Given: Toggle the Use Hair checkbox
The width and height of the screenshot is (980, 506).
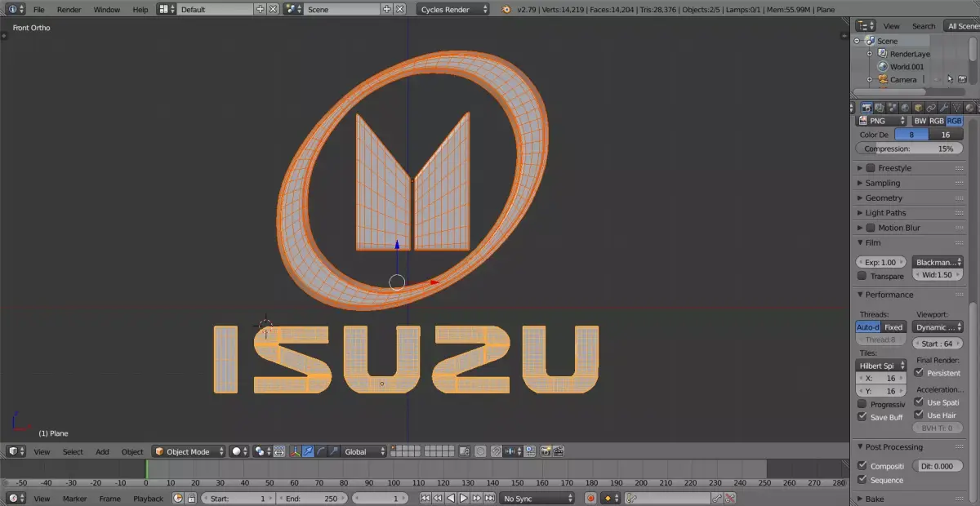Looking at the screenshot, I should click(x=919, y=415).
